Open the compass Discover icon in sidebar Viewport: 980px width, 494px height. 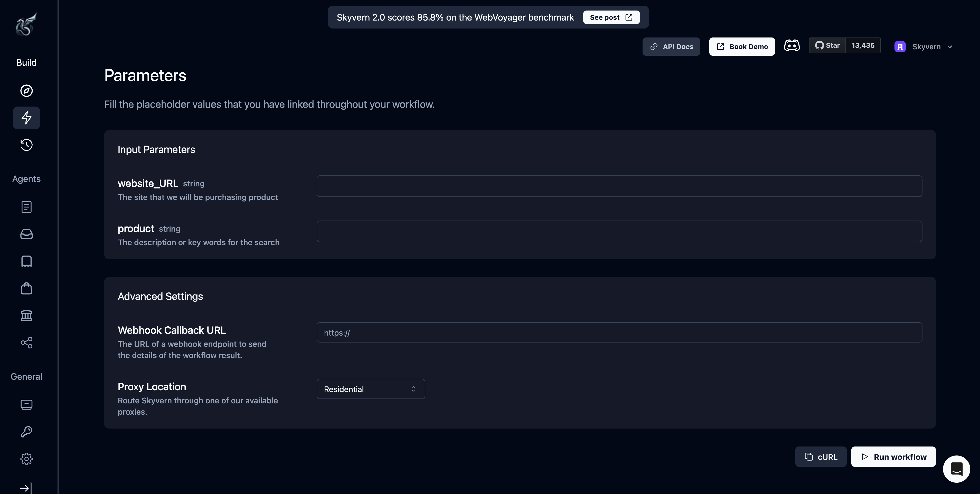26,91
